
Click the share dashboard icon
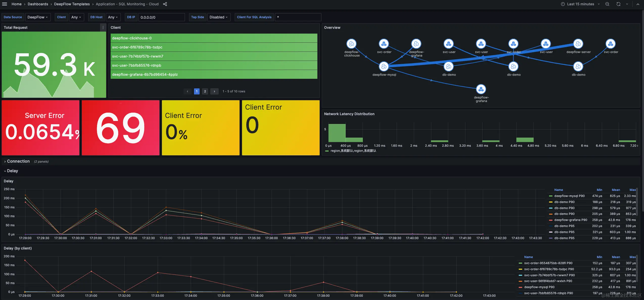165,4
